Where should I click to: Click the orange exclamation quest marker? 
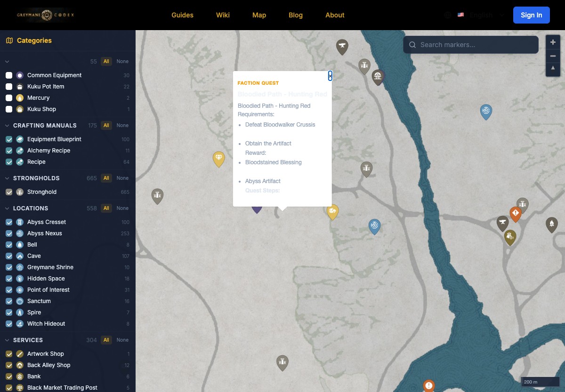[x=428, y=386]
